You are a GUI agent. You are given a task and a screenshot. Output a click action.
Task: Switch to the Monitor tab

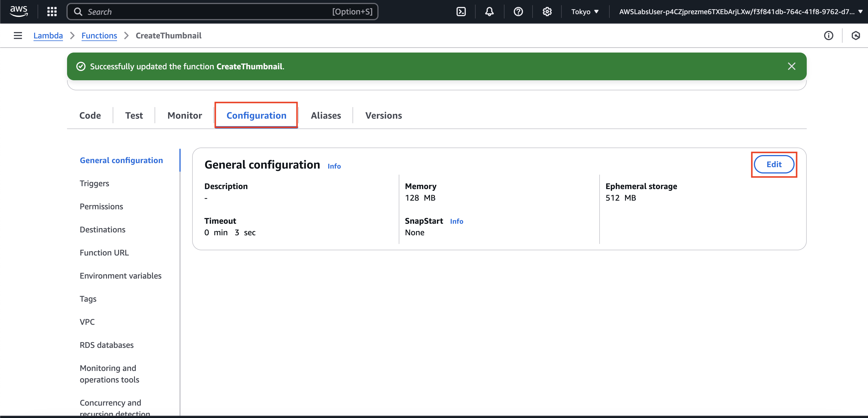click(184, 115)
